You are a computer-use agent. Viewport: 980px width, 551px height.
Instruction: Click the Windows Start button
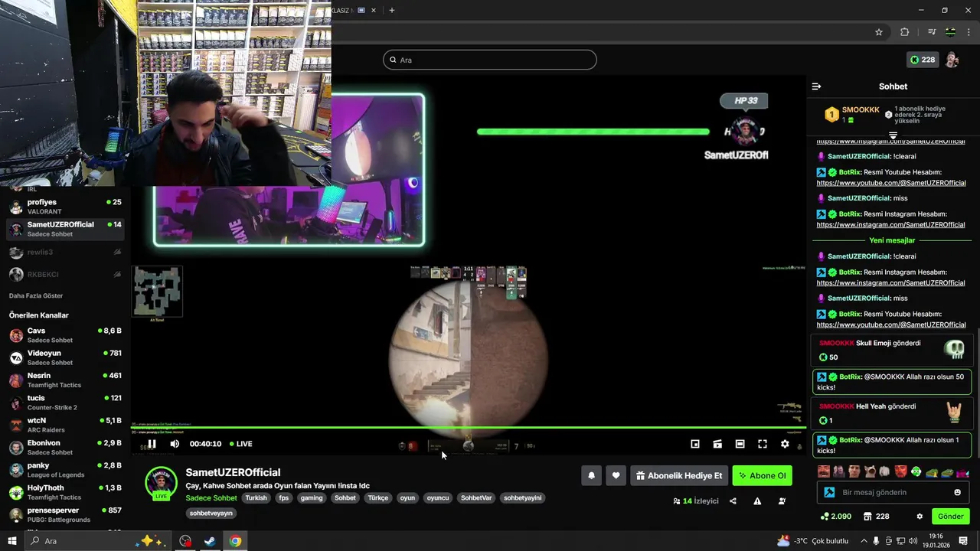[x=11, y=541]
